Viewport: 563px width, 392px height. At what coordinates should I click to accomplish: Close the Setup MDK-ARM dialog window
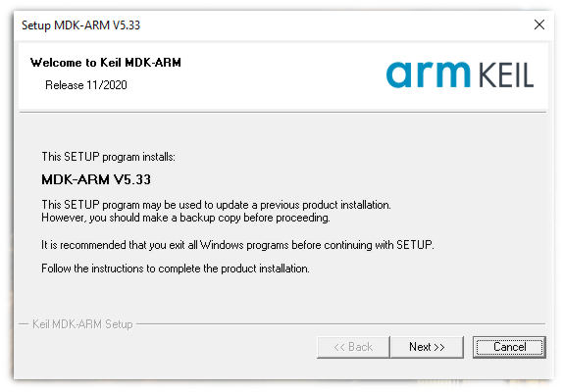(538, 24)
